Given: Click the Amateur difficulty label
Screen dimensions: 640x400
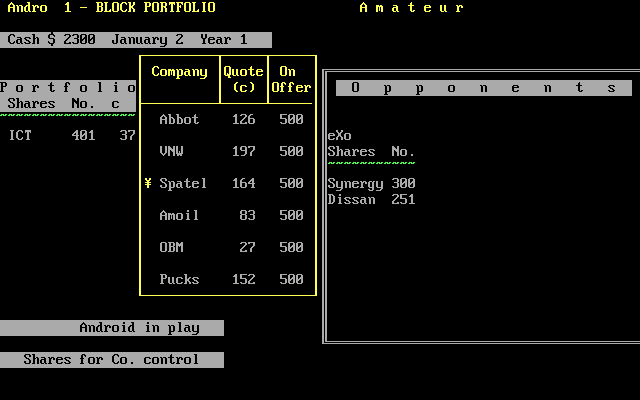Looking at the screenshot, I should [411, 8].
